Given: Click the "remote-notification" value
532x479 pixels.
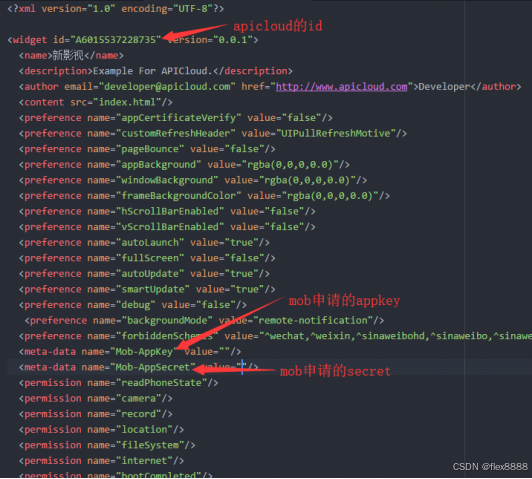Looking at the screenshot, I should (x=313, y=321).
